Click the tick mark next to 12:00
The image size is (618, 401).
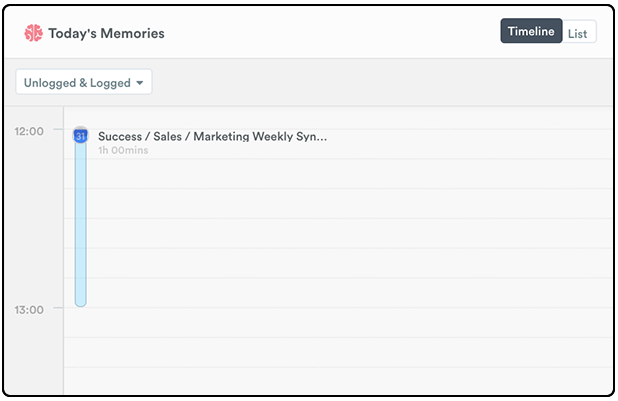[58, 129]
